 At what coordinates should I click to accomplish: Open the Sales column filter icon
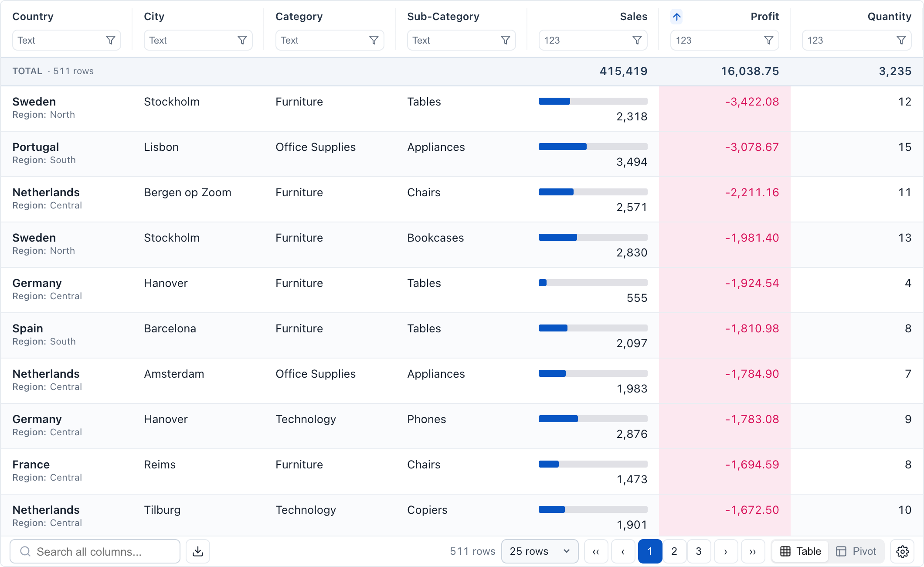pyautogui.click(x=637, y=40)
